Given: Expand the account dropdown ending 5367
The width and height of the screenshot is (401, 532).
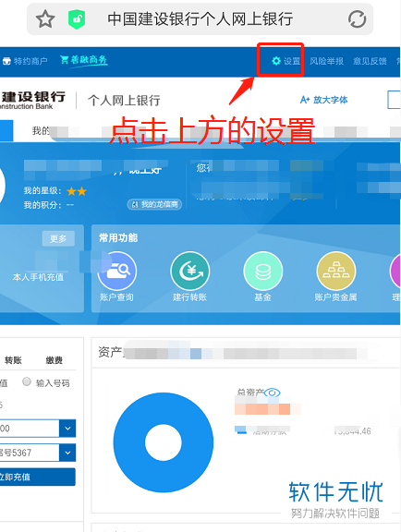Looking at the screenshot, I should (x=67, y=453).
